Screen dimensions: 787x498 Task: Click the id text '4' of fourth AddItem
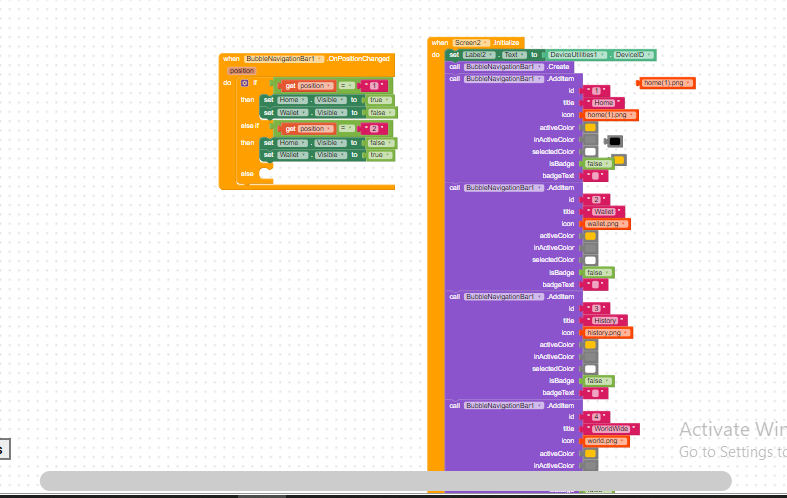coord(596,417)
